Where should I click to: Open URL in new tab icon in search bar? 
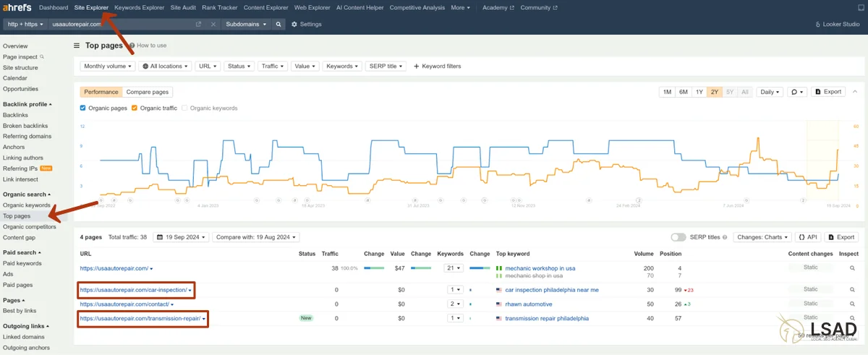coord(199,24)
